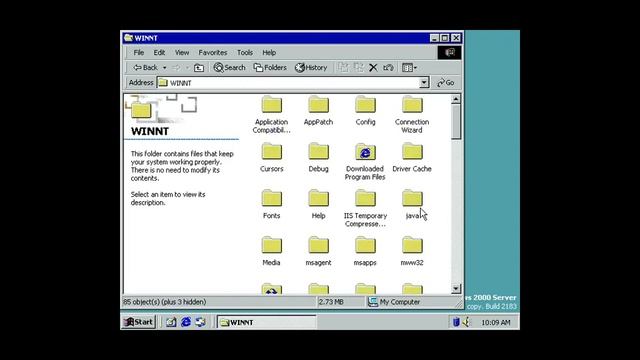Select the msagent folder
The image size is (640, 360).
[318, 251]
